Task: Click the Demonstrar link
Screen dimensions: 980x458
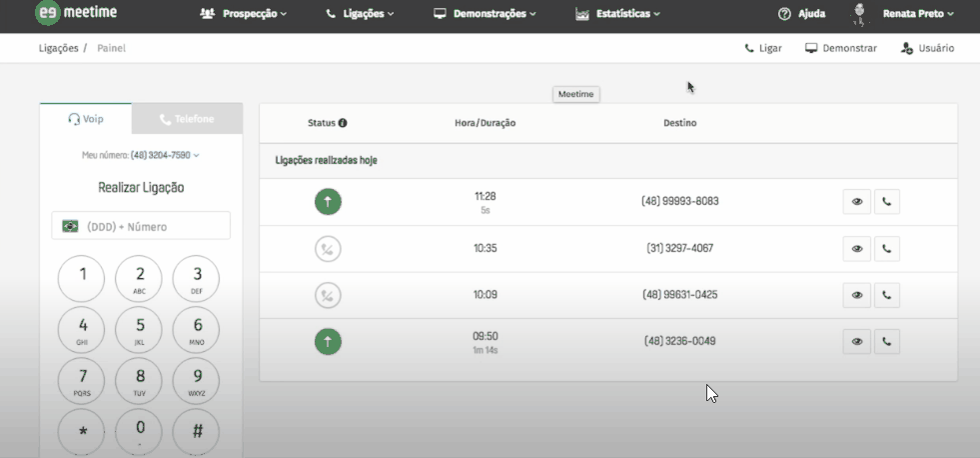Action: (x=841, y=48)
